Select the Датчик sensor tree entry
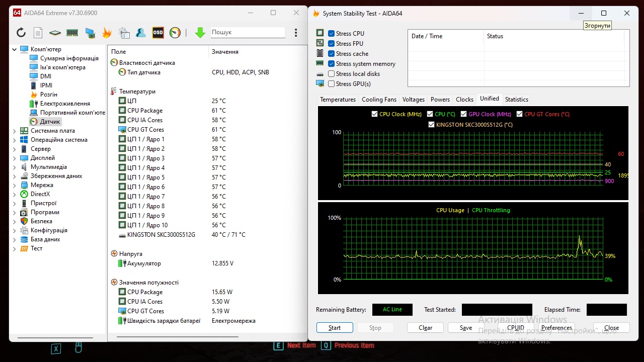Image resolution: width=644 pixels, height=362 pixels. [50, 122]
